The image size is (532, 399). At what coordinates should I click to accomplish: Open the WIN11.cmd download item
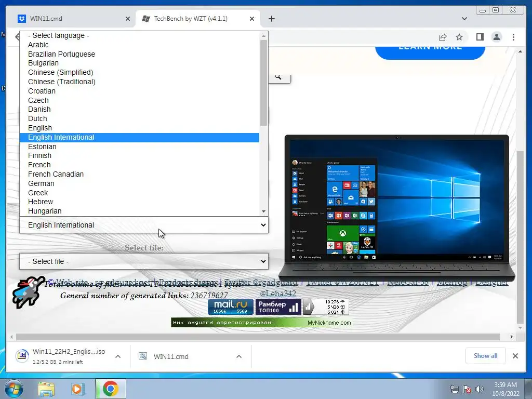point(164,356)
